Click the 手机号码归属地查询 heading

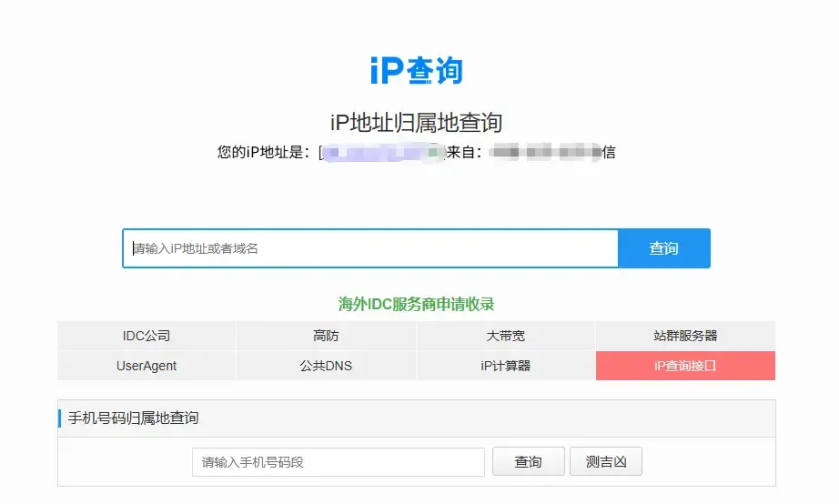pyautogui.click(x=133, y=418)
